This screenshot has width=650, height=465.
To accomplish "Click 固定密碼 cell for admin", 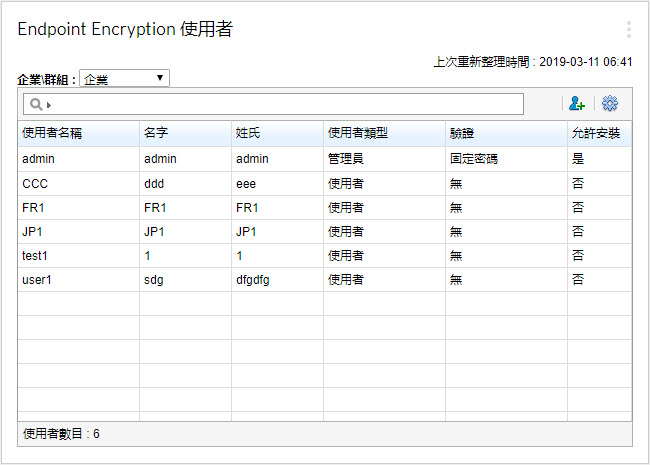I will [474, 159].
